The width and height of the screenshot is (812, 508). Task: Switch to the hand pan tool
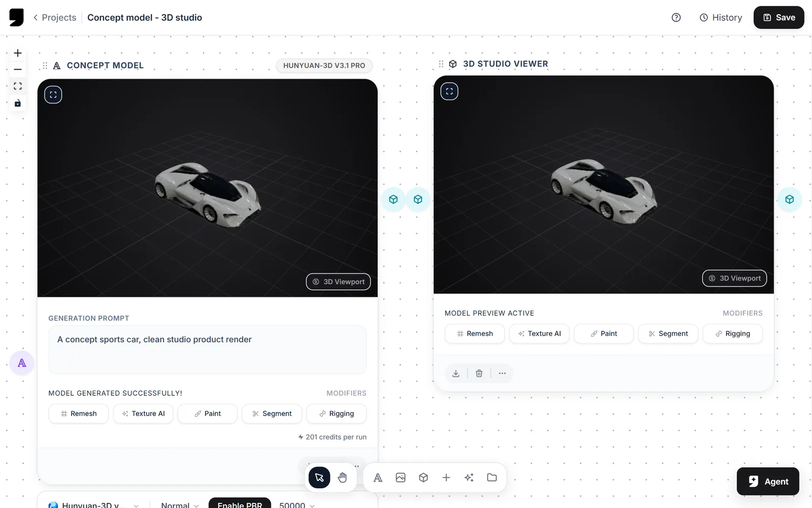[x=343, y=478]
